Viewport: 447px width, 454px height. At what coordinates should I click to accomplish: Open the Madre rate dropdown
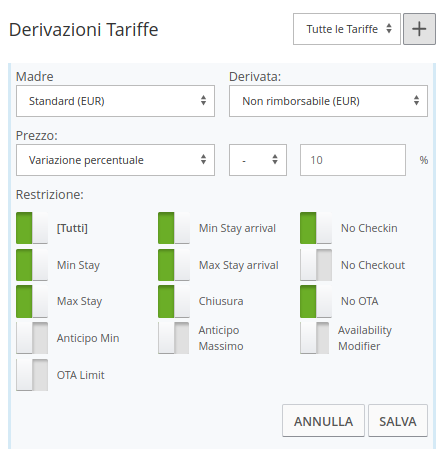click(x=115, y=101)
